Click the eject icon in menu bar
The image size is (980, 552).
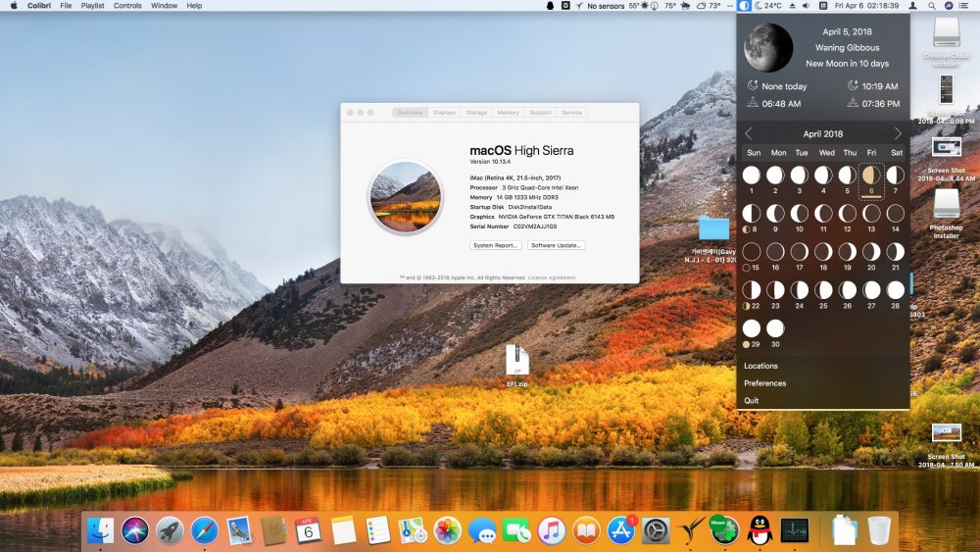[x=793, y=6]
